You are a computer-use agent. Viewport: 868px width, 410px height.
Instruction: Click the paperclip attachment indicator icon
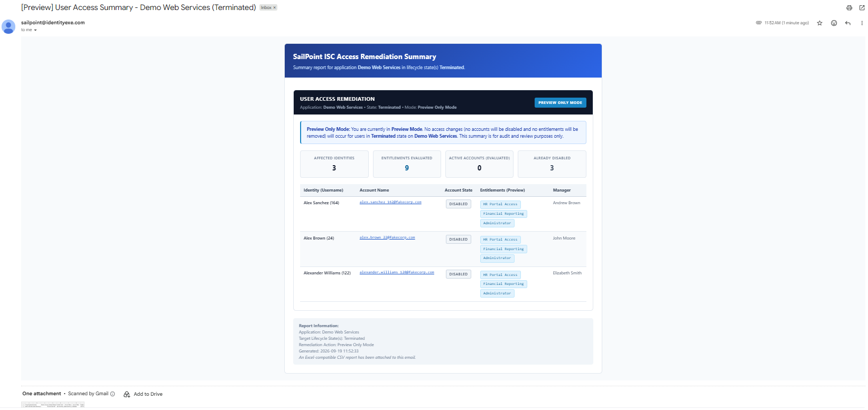(x=759, y=23)
